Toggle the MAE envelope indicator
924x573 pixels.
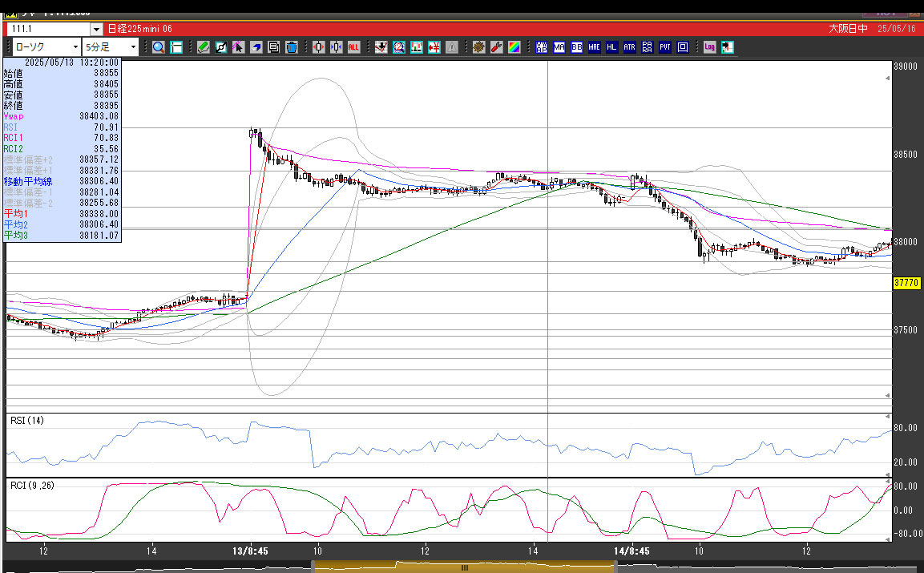pos(595,47)
